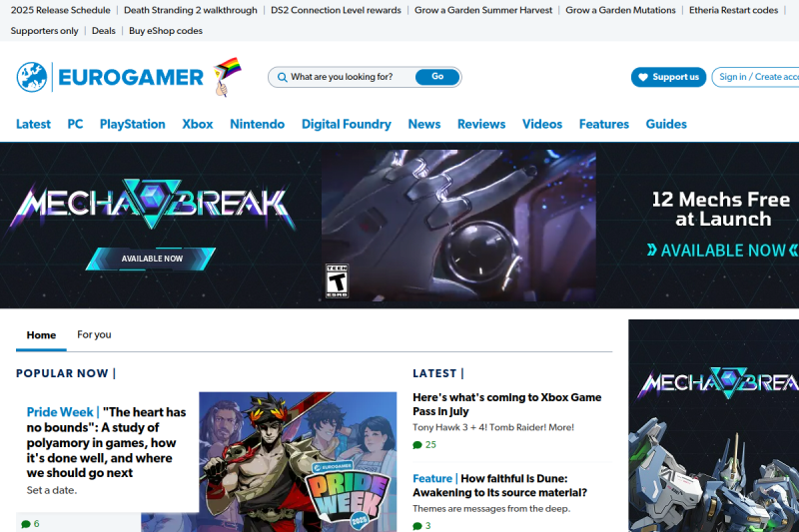
Task: Open Etheria Restart codes link
Action: (734, 10)
